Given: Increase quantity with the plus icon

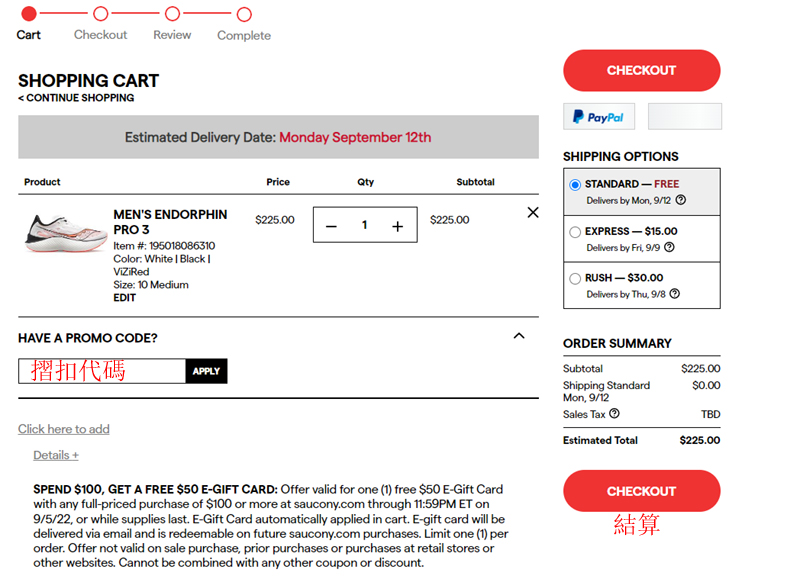Looking at the screenshot, I should click(397, 226).
